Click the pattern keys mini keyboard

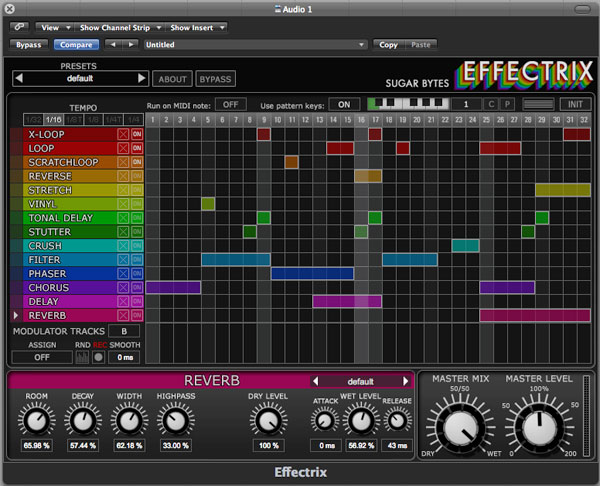408,104
